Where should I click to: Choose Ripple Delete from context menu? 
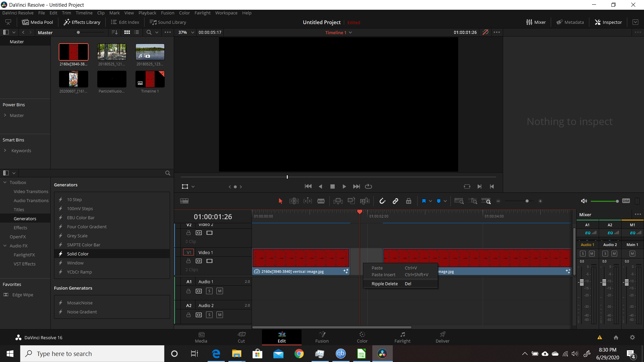pyautogui.click(x=400, y=284)
